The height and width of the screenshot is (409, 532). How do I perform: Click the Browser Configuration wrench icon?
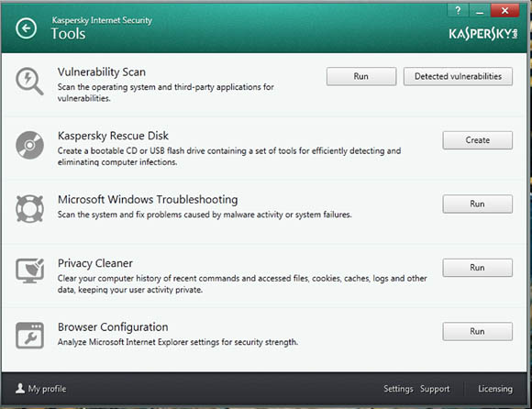point(30,336)
